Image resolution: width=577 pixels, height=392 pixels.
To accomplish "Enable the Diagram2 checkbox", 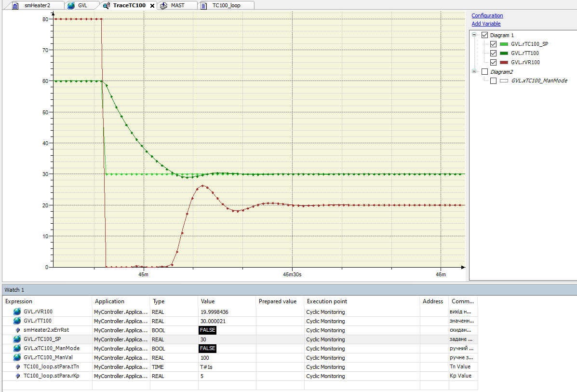I will point(484,72).
